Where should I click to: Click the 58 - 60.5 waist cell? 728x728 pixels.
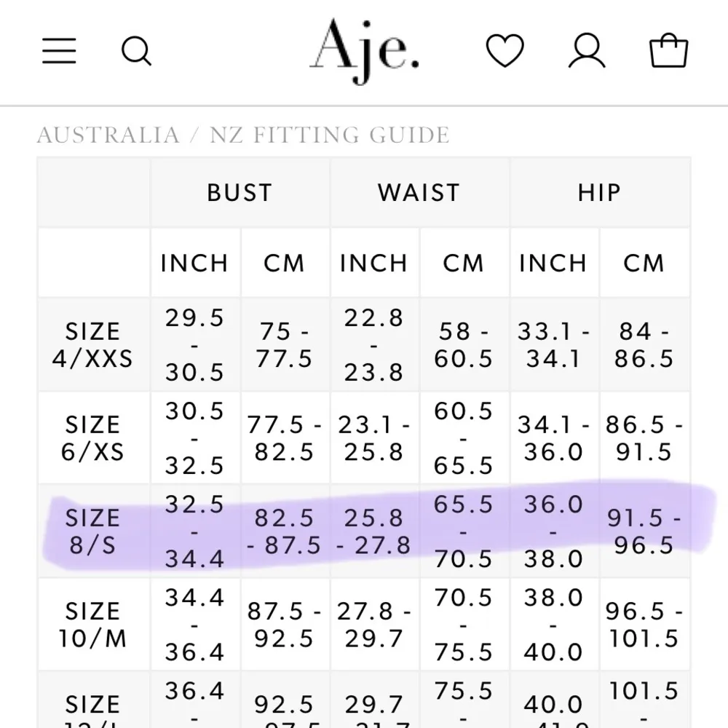464,345
